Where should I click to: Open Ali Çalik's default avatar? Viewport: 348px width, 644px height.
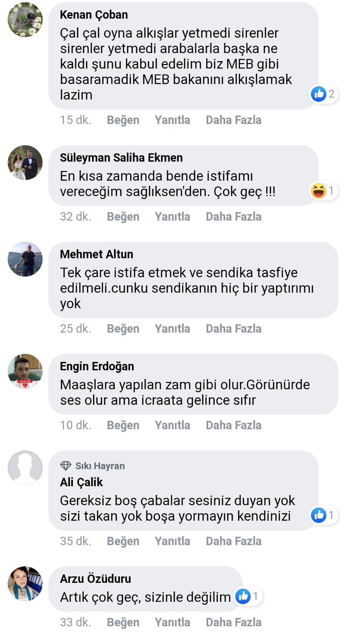pyautogui.click(x=25, y=467)
